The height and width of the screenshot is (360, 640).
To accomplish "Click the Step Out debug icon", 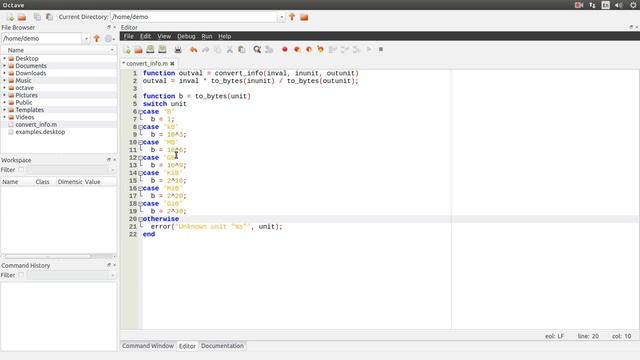I will (x=356, y=49).
